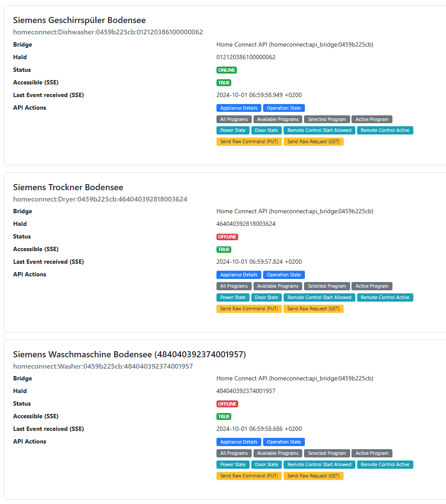Click the TRUE Accessible badge for the washer

pos(224,417)
